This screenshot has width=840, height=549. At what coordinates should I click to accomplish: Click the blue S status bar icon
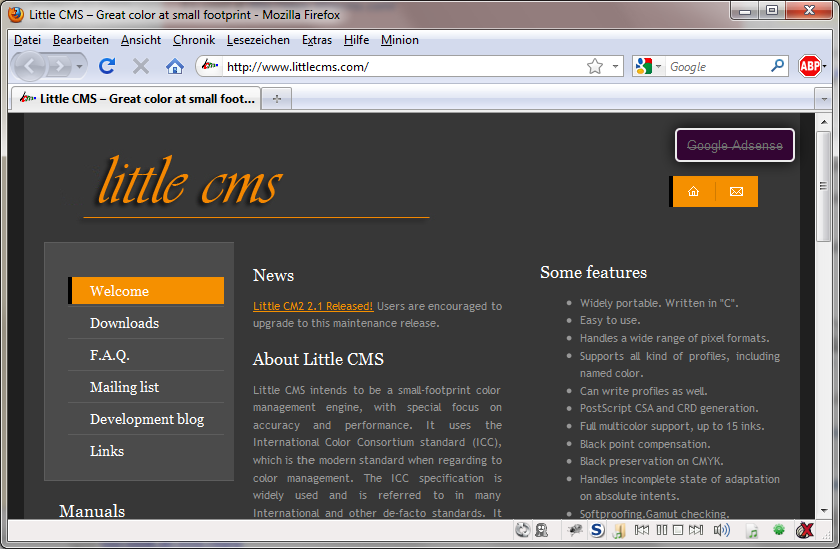[597, 530]
